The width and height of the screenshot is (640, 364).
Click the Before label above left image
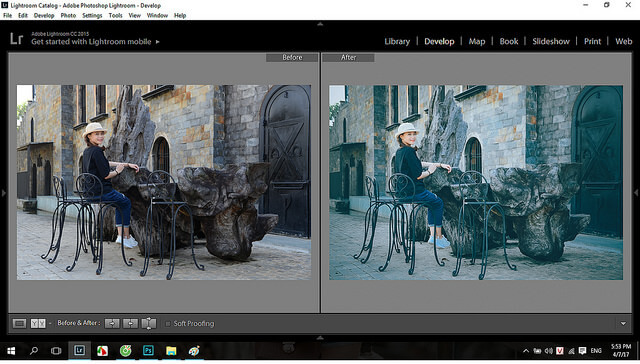coord(292,58)
